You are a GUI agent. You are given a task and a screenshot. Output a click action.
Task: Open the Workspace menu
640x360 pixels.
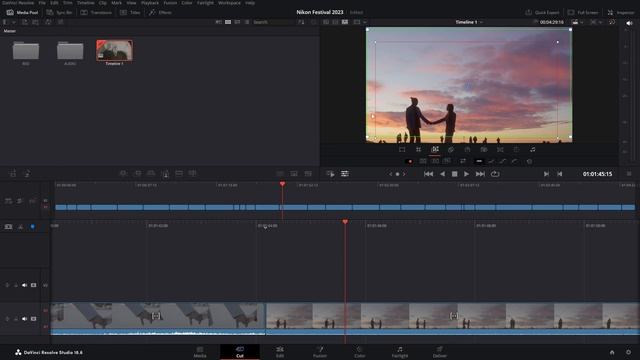[229, 3]
